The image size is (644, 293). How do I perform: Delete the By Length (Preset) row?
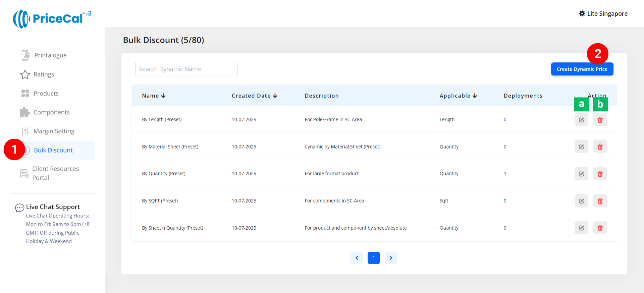(x=600, y=120)
